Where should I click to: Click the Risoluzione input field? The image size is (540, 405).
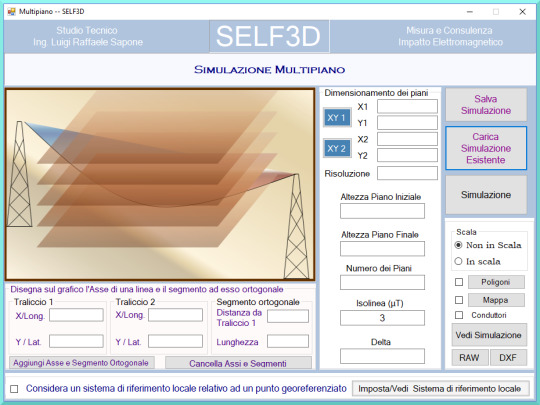click(x=407, y=173)
